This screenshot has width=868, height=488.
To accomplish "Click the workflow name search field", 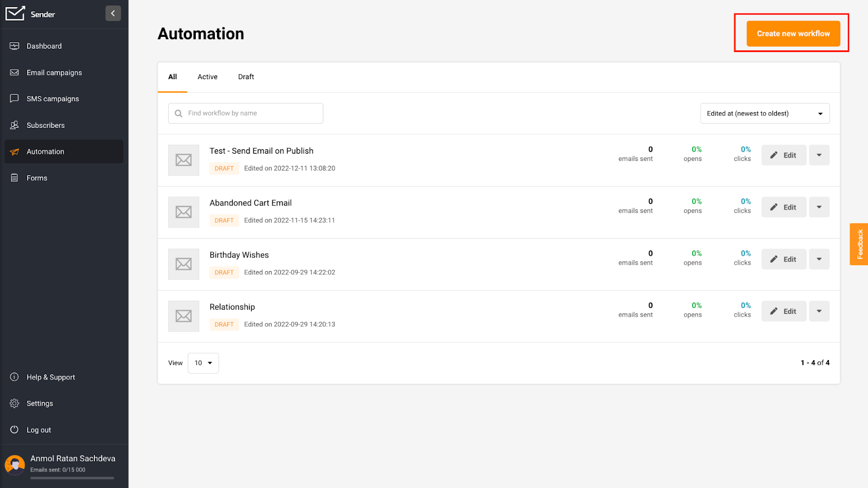I will point(245,113).
